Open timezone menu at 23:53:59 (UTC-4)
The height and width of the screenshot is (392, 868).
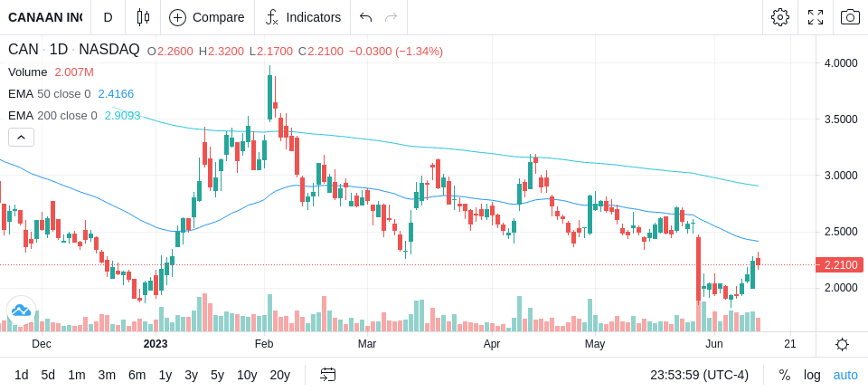699,376
